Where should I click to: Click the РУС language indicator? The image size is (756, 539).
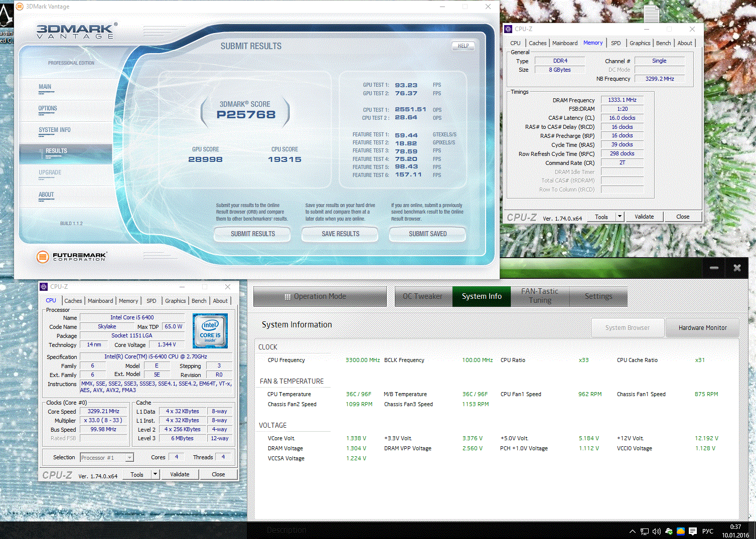coord(708,531)
